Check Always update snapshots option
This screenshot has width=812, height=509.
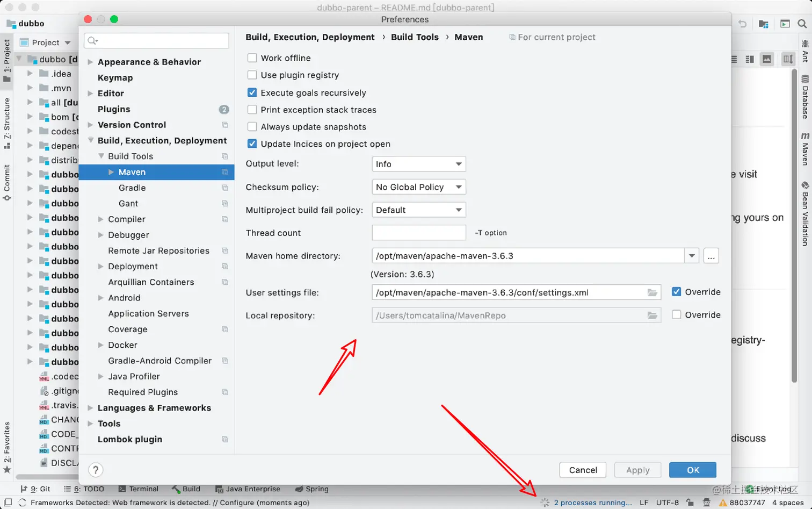point(252,127)
